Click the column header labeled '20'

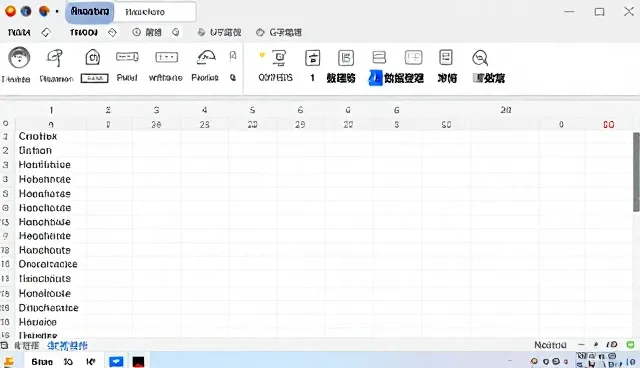click(506, 110)
